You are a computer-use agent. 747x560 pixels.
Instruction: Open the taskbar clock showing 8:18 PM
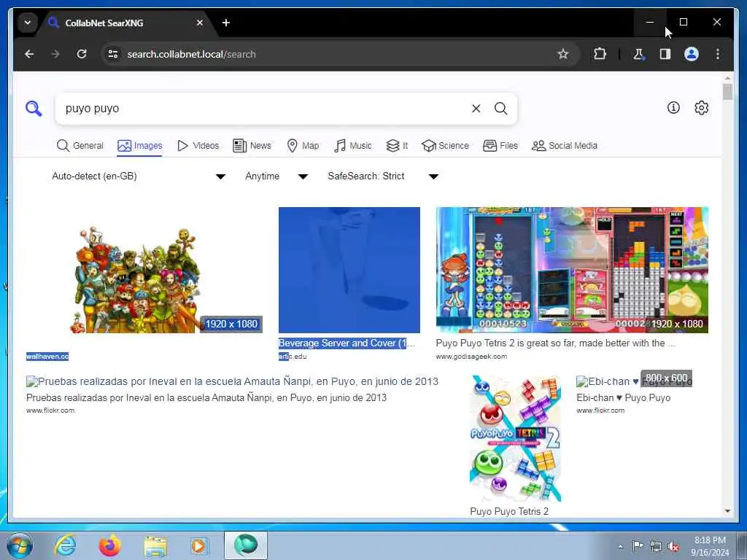(x=710, y=546)
